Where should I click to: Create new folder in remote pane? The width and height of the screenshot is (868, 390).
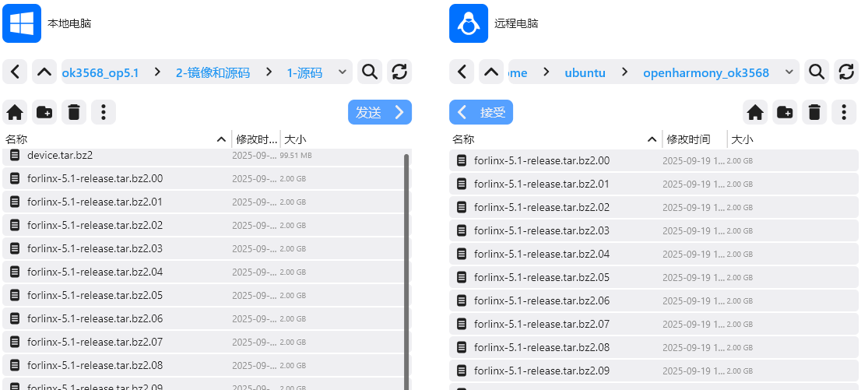[785, 112]
